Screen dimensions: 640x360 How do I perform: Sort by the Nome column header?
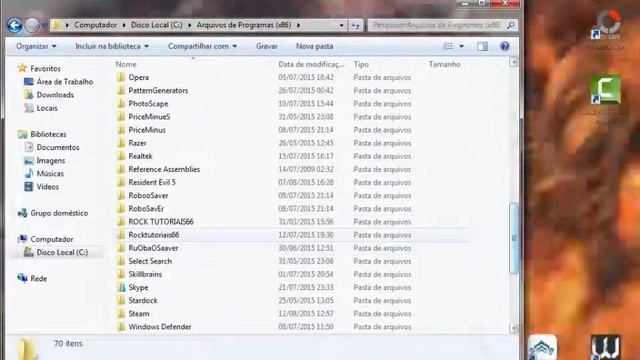pos(126,64)
